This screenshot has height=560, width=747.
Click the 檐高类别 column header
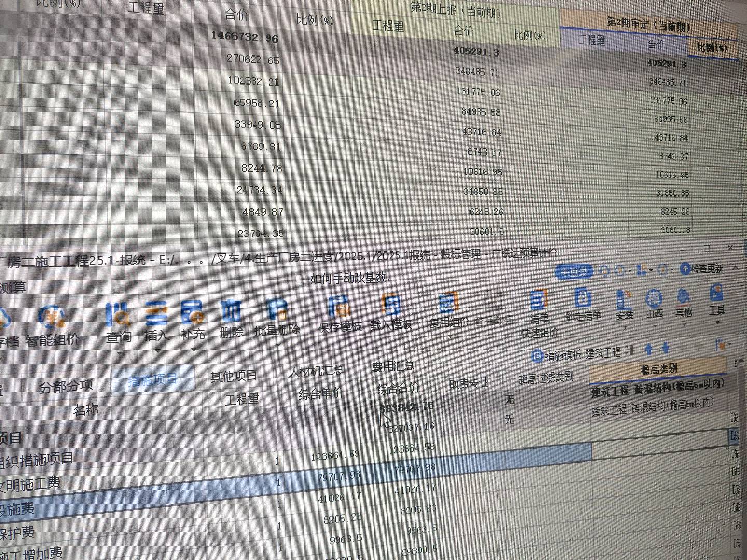tap(659, 370)
